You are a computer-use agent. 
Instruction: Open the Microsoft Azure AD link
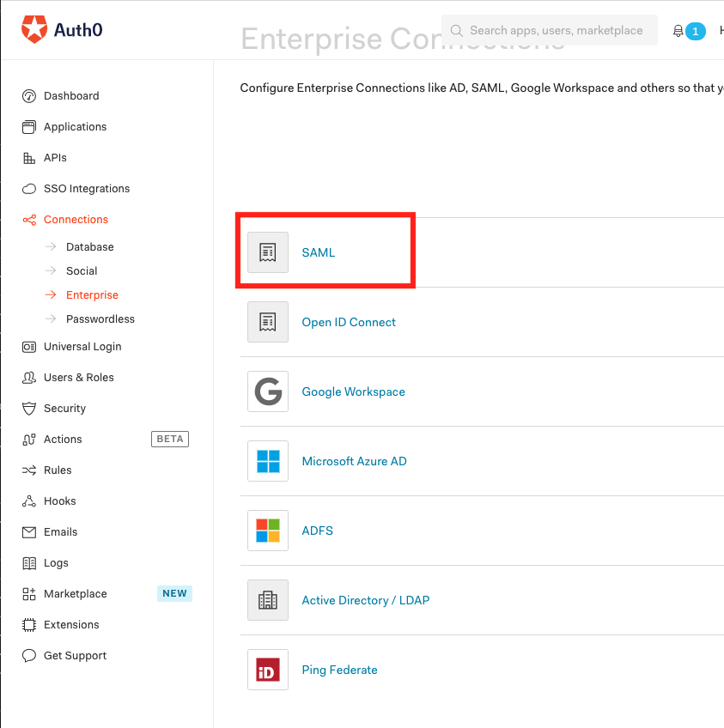[x=355, y=461]
